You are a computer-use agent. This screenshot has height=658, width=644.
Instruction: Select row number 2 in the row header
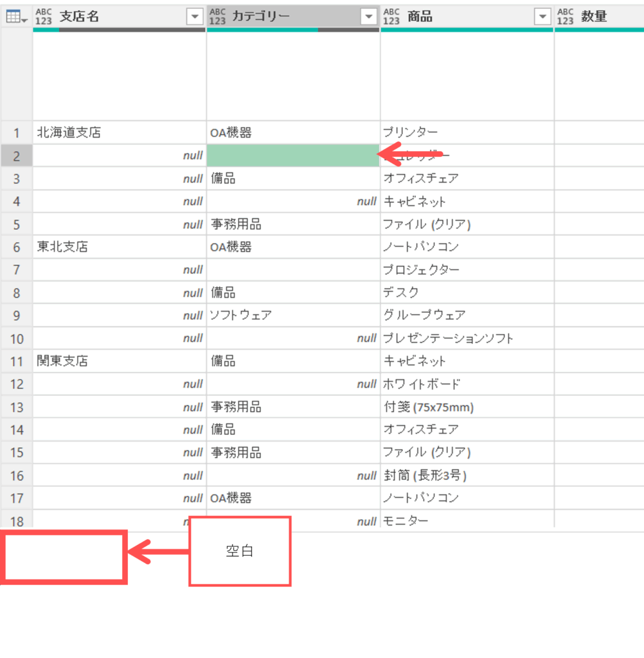coord(17,156)
